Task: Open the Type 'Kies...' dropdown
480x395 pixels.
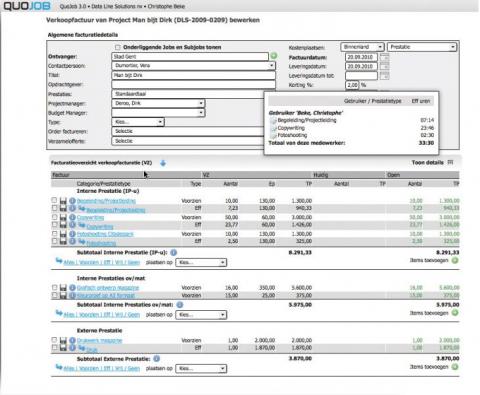Action: point(138,122)
